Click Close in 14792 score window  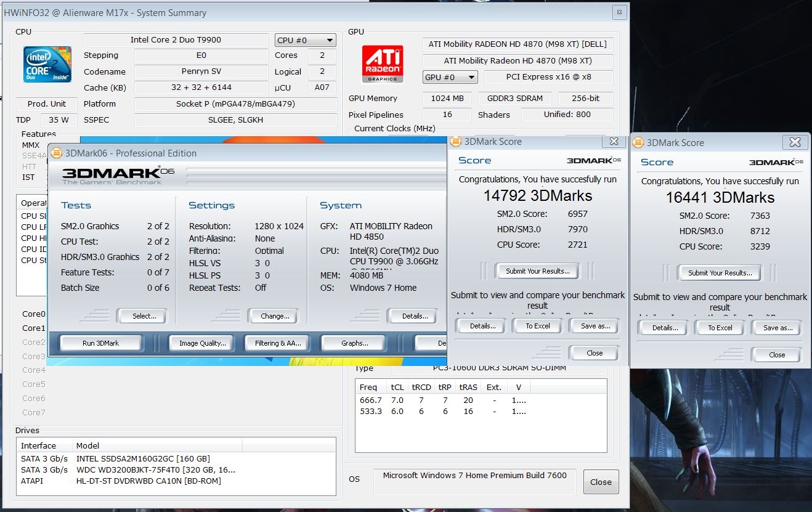point(595,353)
